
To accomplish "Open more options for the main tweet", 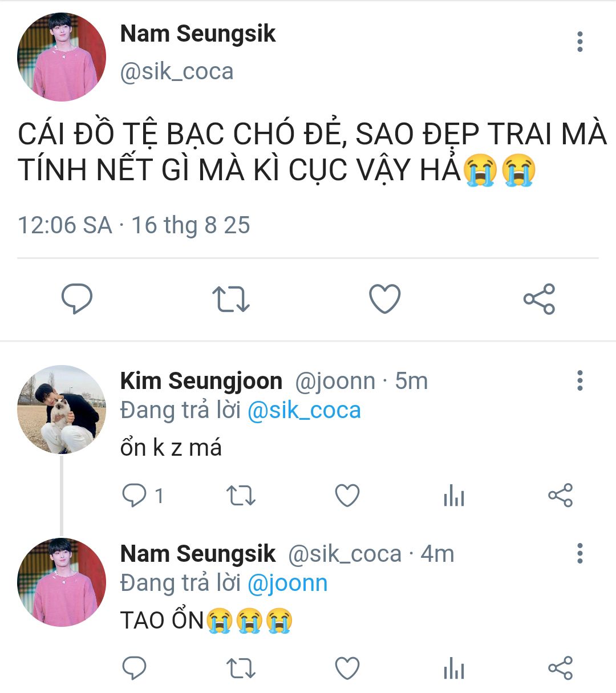I will point(579,42).
